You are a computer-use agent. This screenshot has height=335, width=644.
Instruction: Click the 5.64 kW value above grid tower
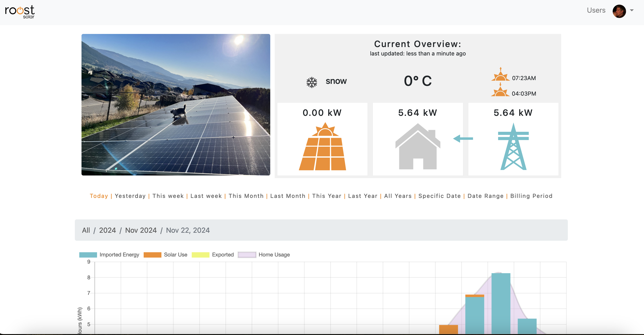(513, 113)
